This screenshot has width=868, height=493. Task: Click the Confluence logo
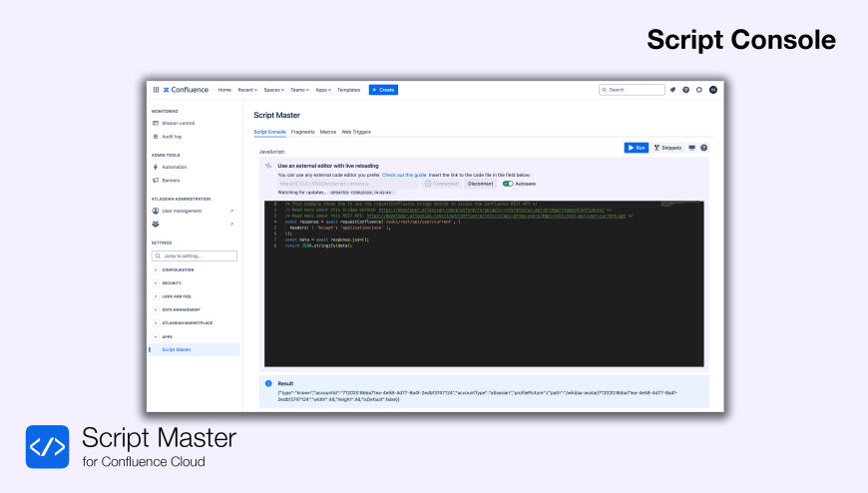[x=186, y=90]
